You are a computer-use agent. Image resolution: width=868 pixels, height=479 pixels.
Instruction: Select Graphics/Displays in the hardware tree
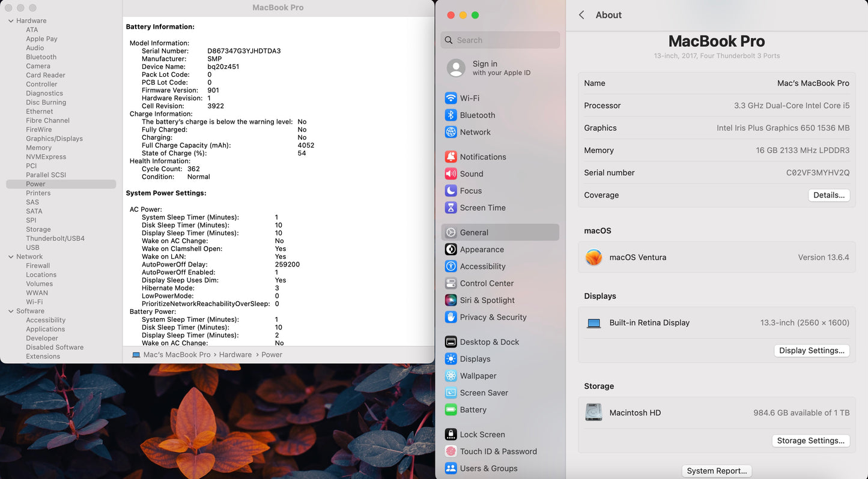pos(54,139)
